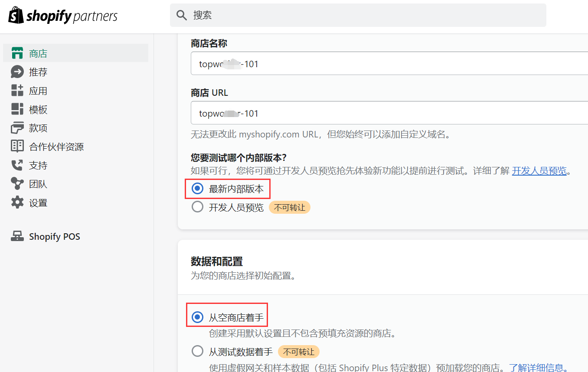Select the 最新内部版本 radio option

(x=197, y=189)
